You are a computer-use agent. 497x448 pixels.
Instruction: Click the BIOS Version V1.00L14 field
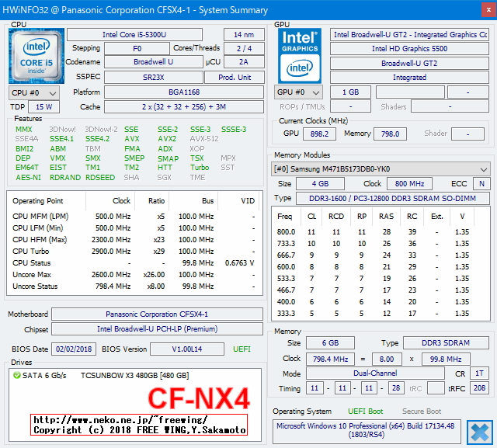tap(186, 349)
